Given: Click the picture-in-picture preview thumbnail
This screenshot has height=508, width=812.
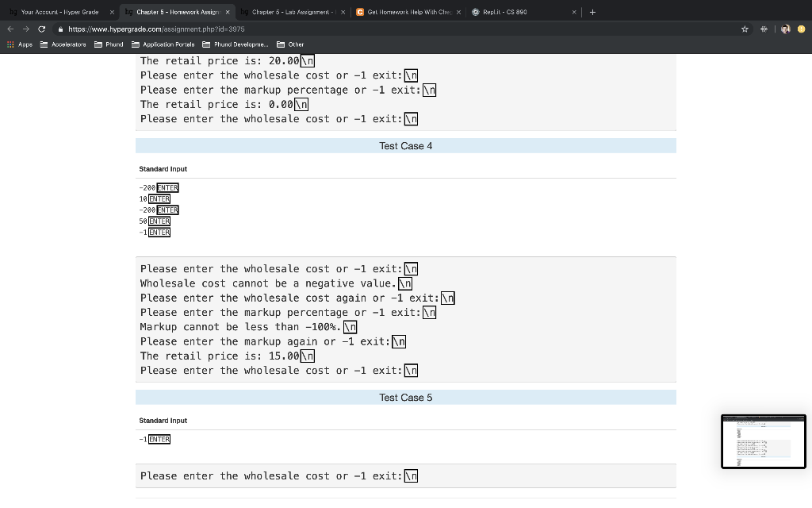Looking at the screenshot, I should click(x=763, y=441).
